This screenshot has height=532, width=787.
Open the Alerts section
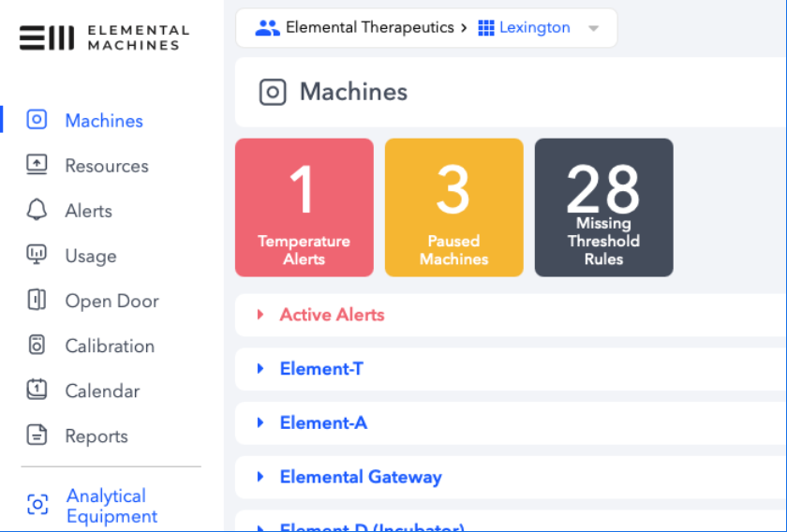point(88,211)
